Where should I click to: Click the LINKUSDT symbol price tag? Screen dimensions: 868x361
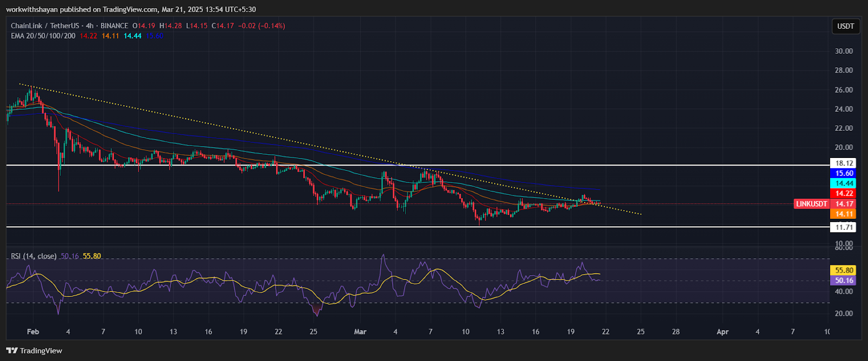pyautogui.click(x=812, y=204)
